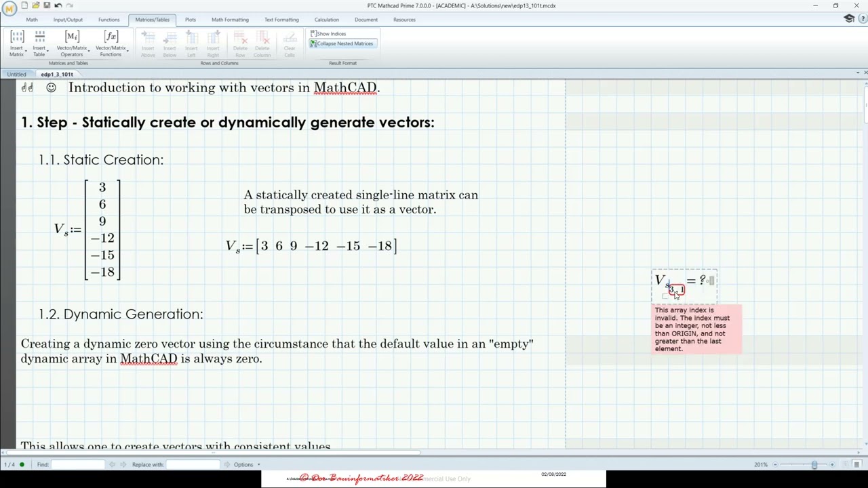Image resolution: width=868 pixels, height=488 pixels.
Task: Redo the last undone action
Action: (69, 5)
